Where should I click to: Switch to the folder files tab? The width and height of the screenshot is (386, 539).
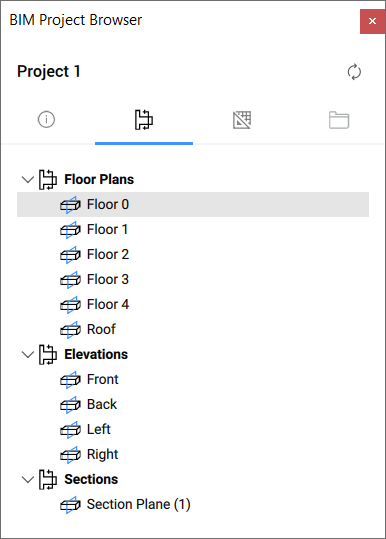(x=339, y=120)
